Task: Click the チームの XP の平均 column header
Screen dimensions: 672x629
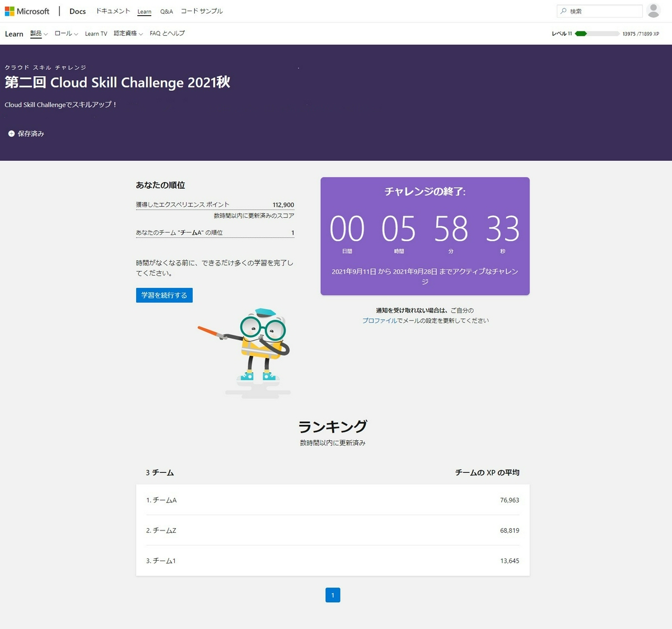Action: pos(487,473)
